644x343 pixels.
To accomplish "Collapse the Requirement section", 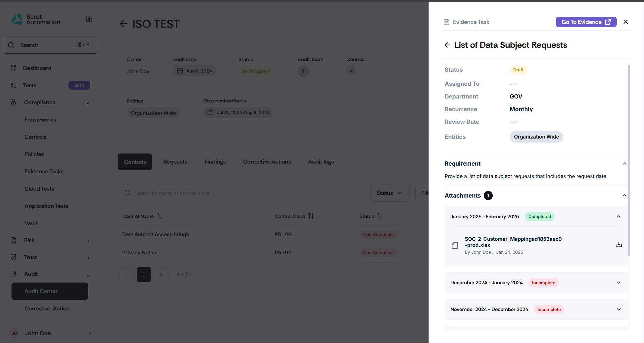I will [624, 164].
